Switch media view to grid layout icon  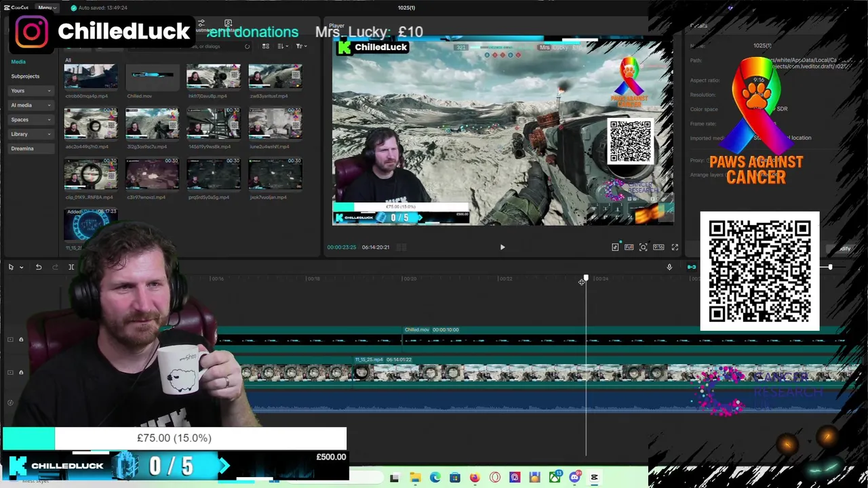pos(266,46)
